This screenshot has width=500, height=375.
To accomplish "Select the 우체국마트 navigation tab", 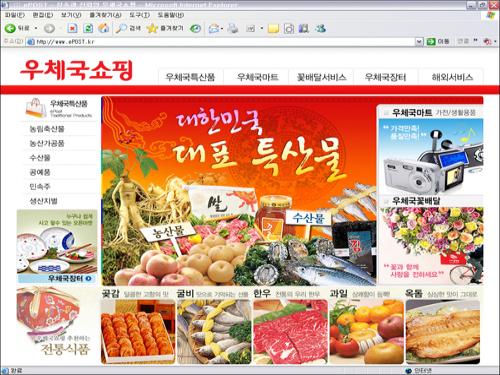I will (x=257, y=77).
